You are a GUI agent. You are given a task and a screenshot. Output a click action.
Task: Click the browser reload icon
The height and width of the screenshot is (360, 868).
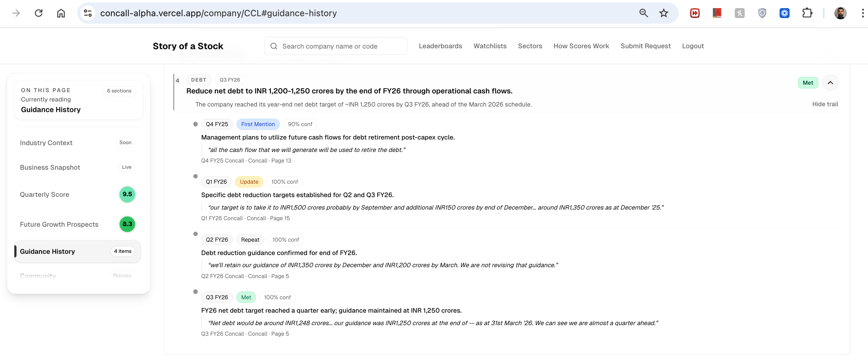39,13
